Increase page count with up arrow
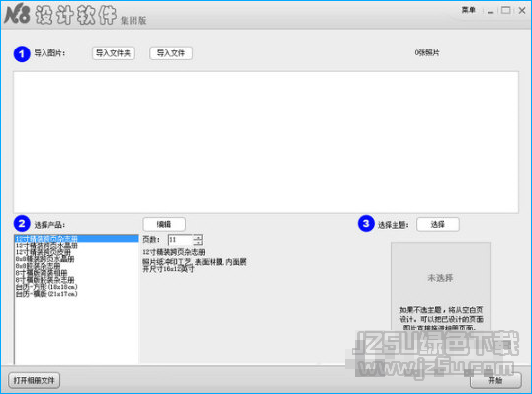 [x=198, y=237]
